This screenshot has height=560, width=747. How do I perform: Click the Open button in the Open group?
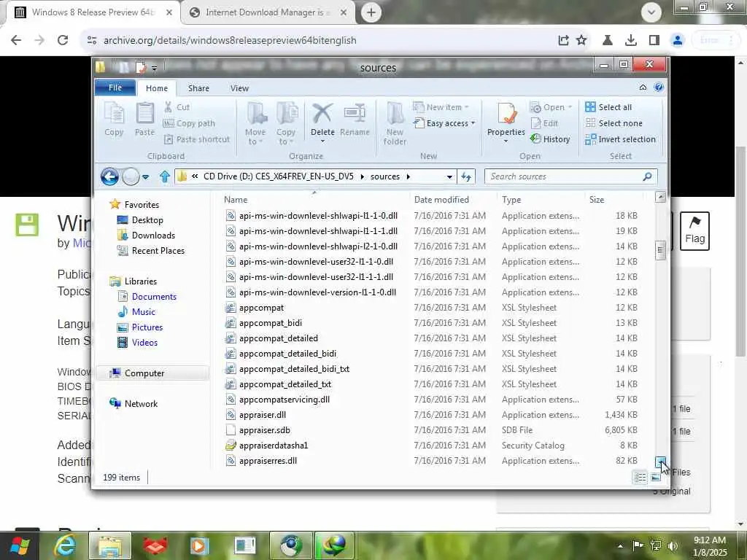[551, 107]
